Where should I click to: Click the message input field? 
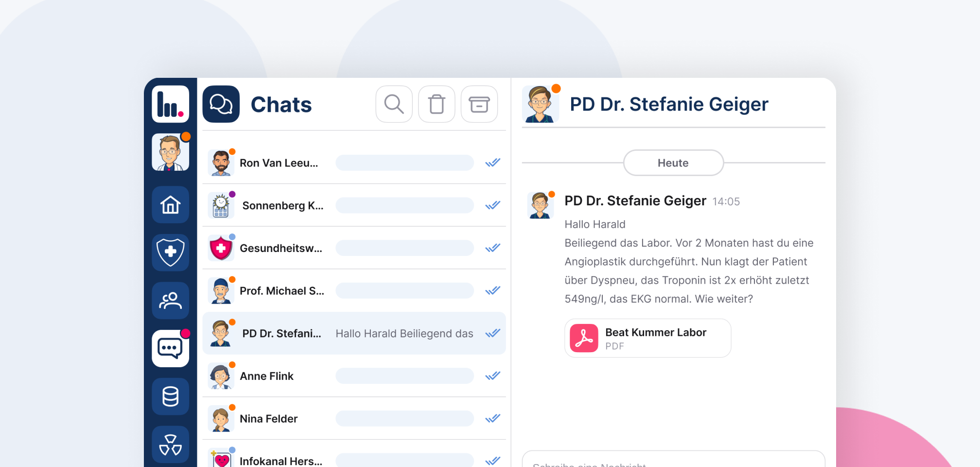(673, 461)
